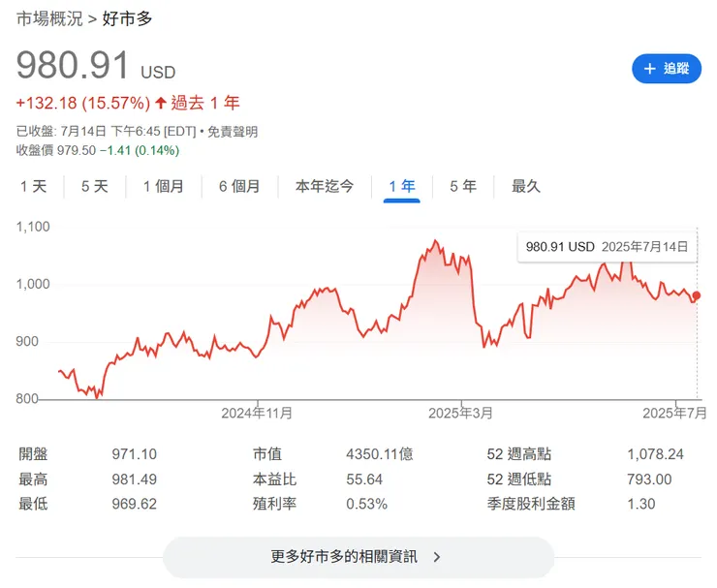Click the 2024年11月 axis label

(257, 414)
